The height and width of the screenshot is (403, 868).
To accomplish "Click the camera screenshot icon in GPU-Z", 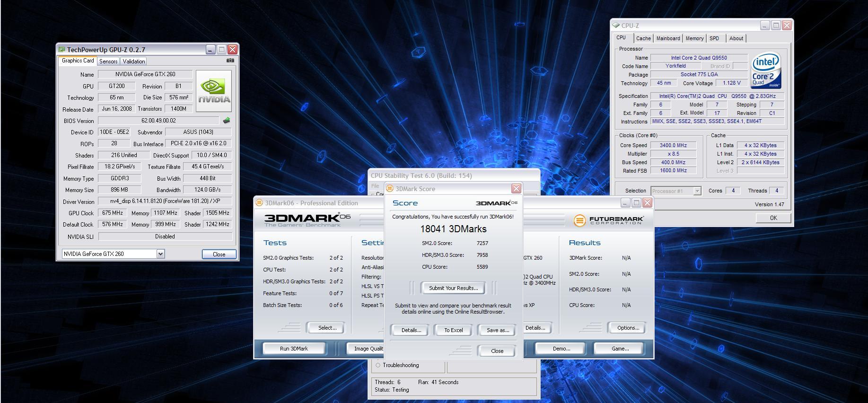I will pos(230,60).
